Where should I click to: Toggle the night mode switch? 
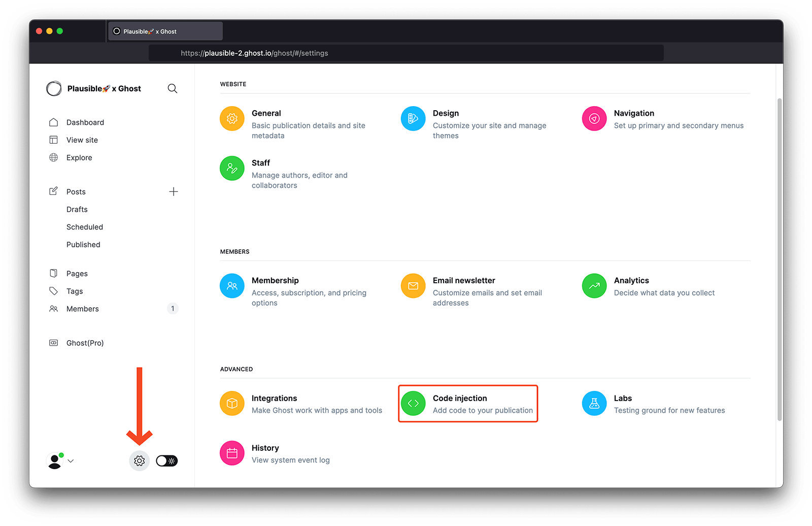point(166,461)
